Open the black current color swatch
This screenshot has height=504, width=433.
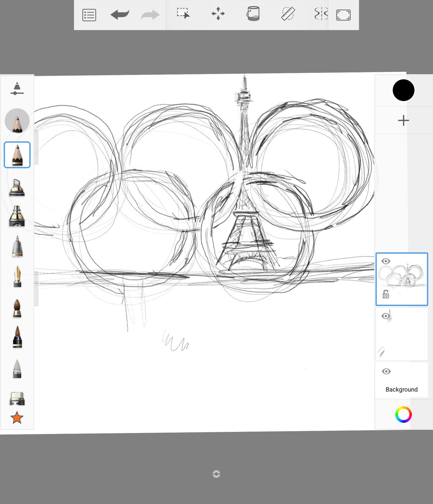point(403,90)
